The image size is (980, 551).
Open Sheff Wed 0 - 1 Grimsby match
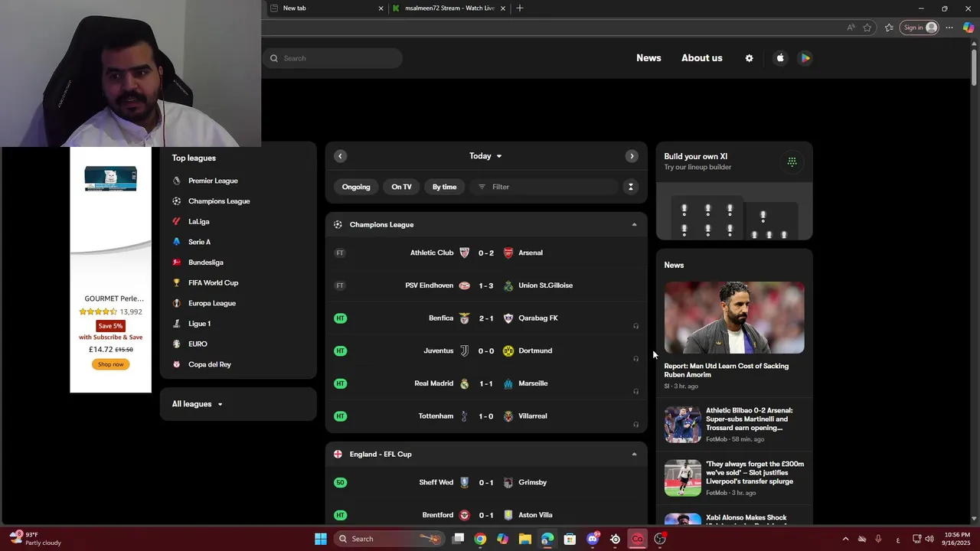tap(486, 482)
